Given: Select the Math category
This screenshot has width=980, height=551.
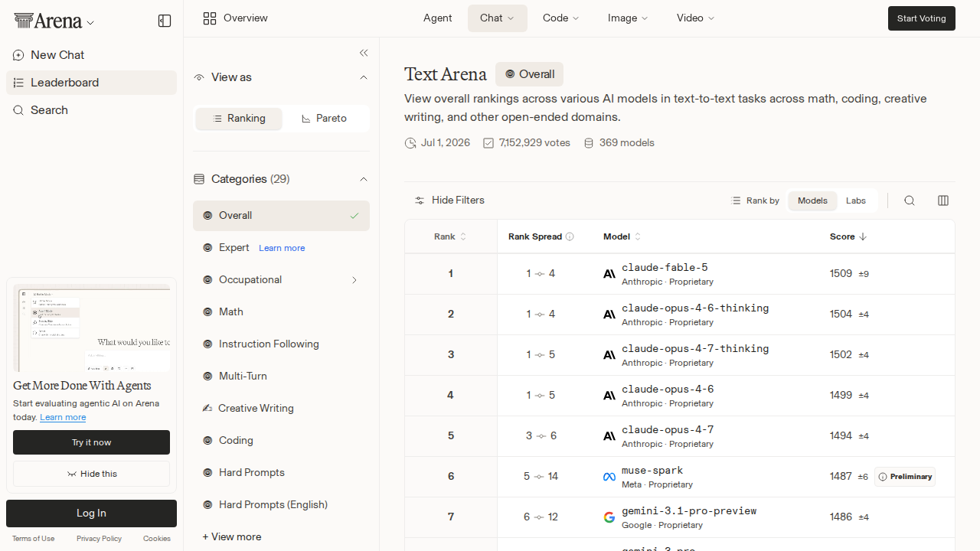Looking at the screenshot, I should point(281,312).
